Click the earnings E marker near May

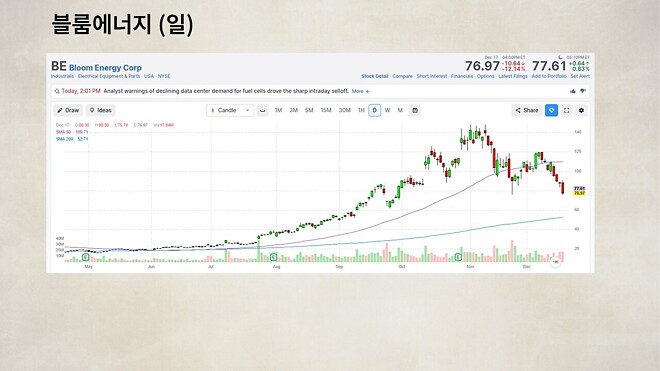[x=85, y=257]
